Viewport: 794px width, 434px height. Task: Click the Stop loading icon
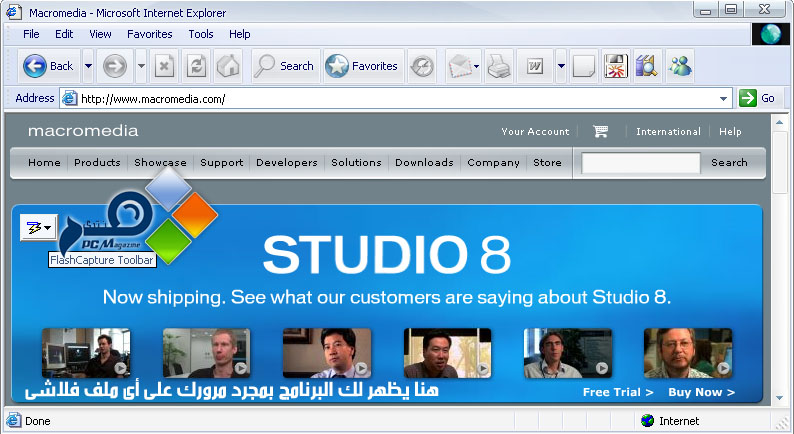pyautogui.click(x=166, y=66)
